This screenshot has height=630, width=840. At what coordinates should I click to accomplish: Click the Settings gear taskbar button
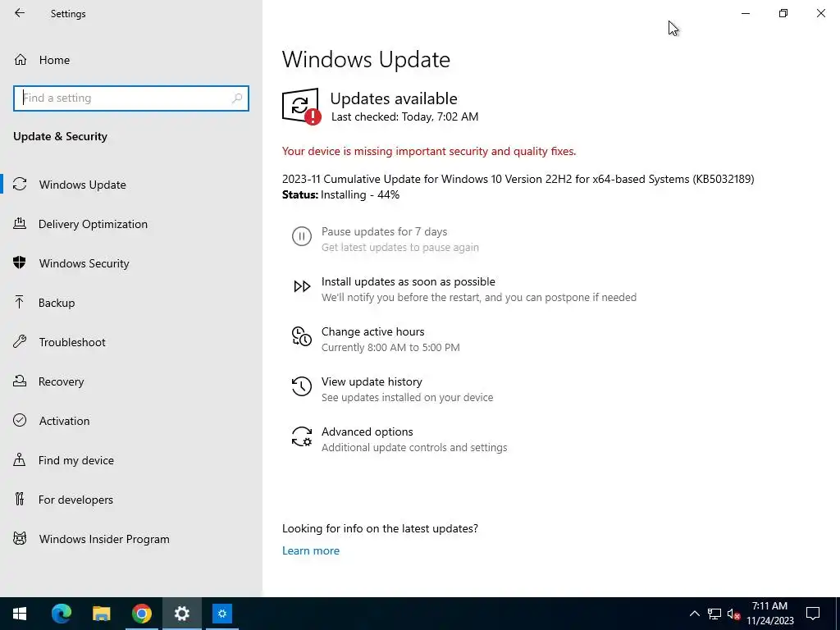click(x=181, y=614)
